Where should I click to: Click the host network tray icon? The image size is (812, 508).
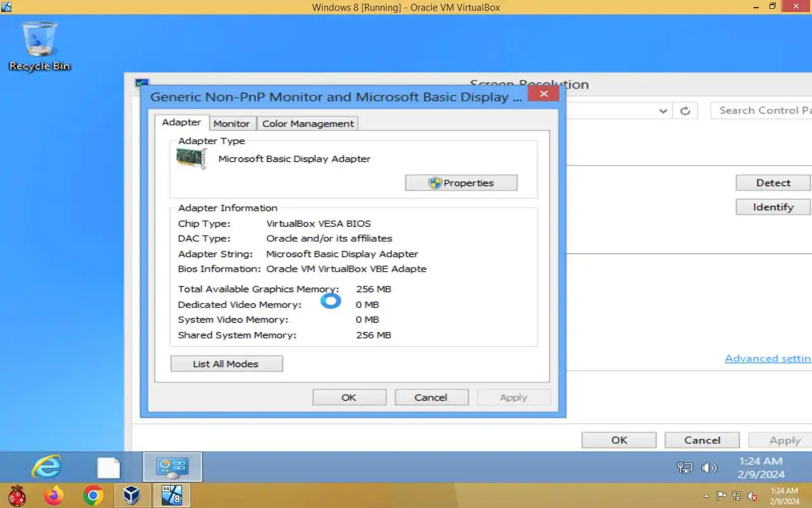coord(737,496)
